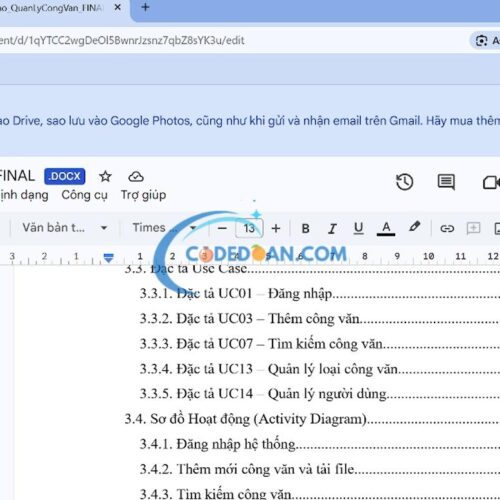Image resolution: width=500 pixels, height=500 pixels.
Task: Click the font size field showing 13
Action: point(249,229)
